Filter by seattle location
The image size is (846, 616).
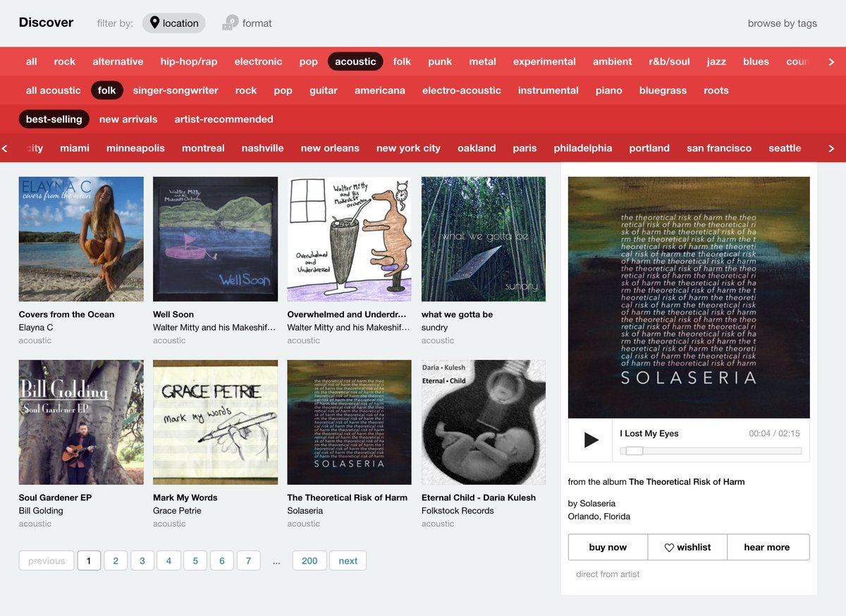tap(785, 148)
